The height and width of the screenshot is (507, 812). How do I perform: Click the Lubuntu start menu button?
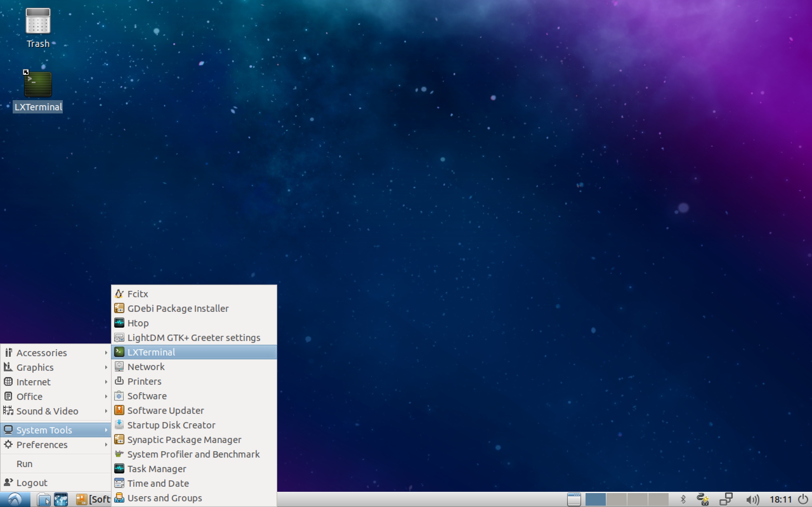tap(15, 500)
